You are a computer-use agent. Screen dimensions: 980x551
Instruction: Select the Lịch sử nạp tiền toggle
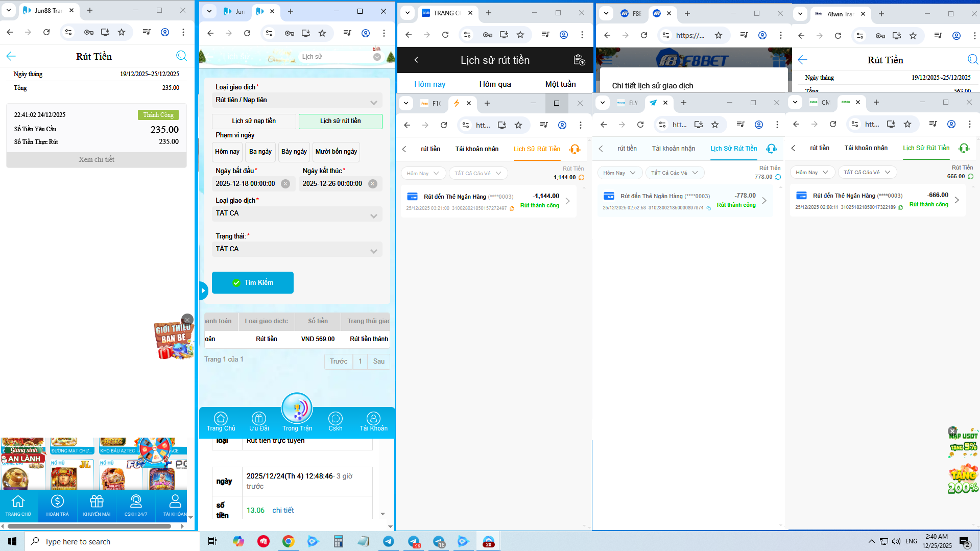(x=254, y=121)
